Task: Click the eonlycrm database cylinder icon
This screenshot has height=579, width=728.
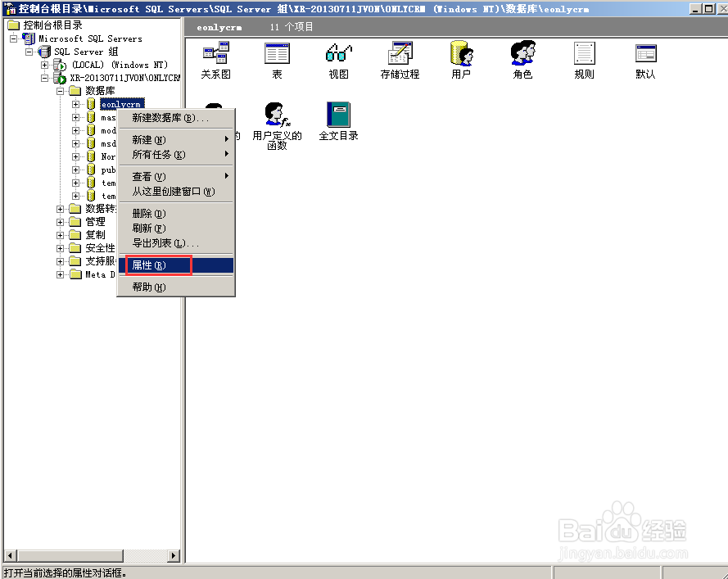Action: [91, 104]
